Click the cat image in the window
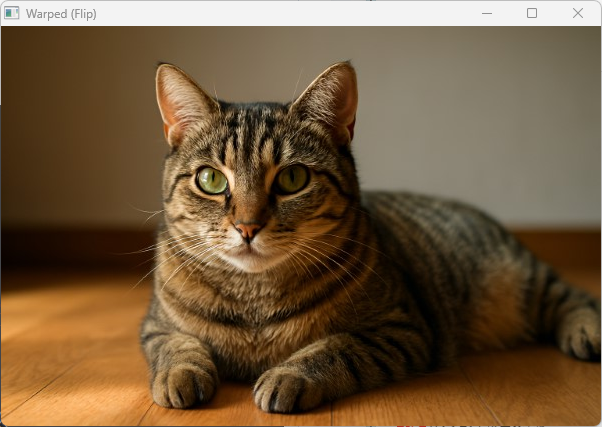602x427 pixels. point(301,226)
